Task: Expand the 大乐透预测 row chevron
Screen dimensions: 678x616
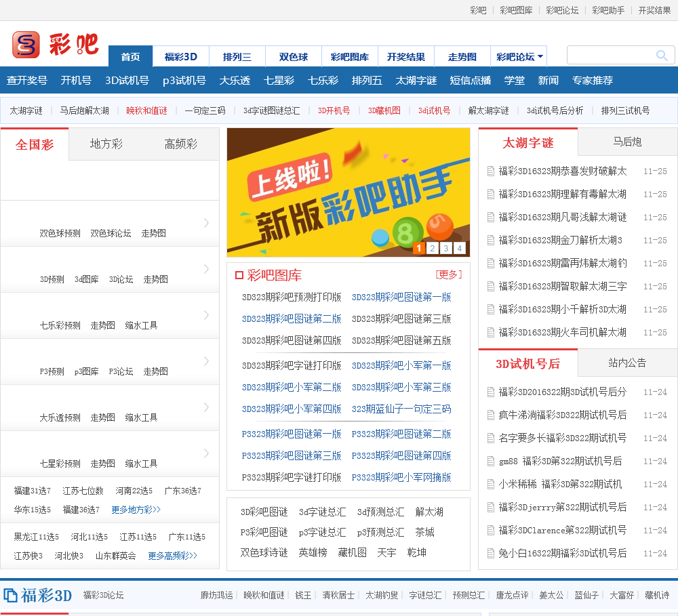Action: tap(206, 407)
